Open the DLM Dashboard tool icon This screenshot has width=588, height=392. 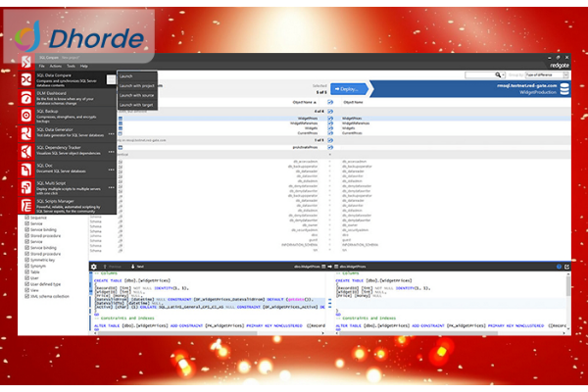click(27, 95)
